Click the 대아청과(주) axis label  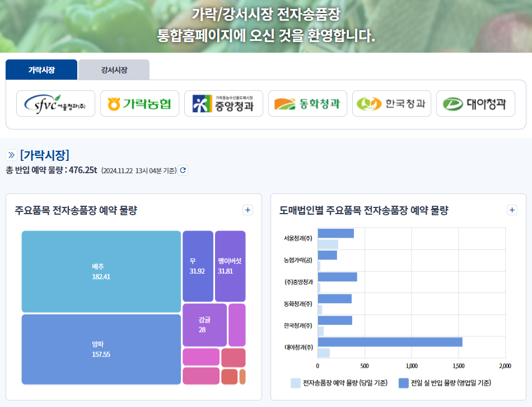click(298, 347)
